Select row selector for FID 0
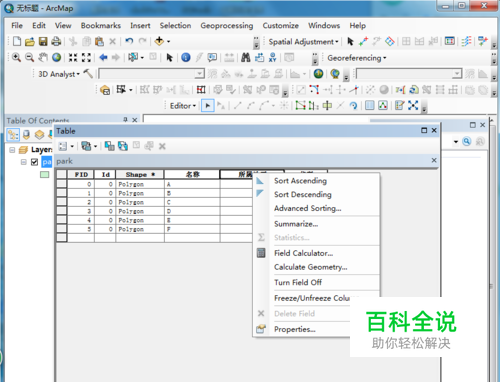 [62, 184]
